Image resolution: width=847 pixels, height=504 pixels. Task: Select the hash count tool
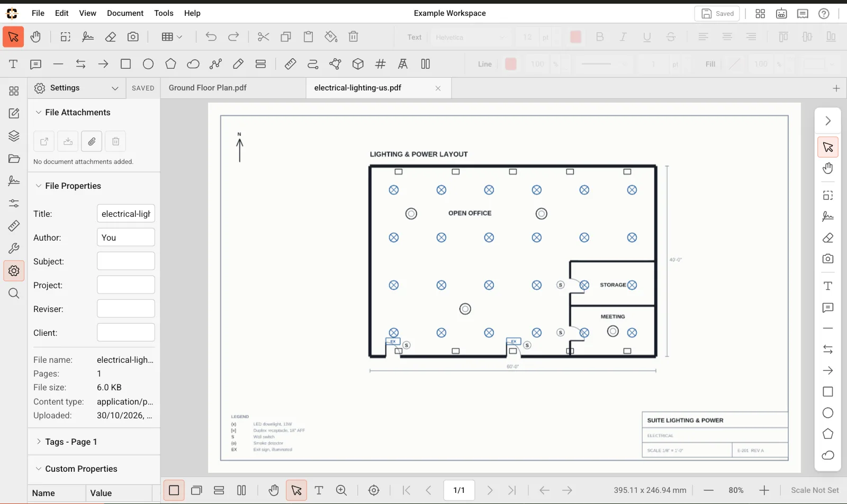(380, 64)
